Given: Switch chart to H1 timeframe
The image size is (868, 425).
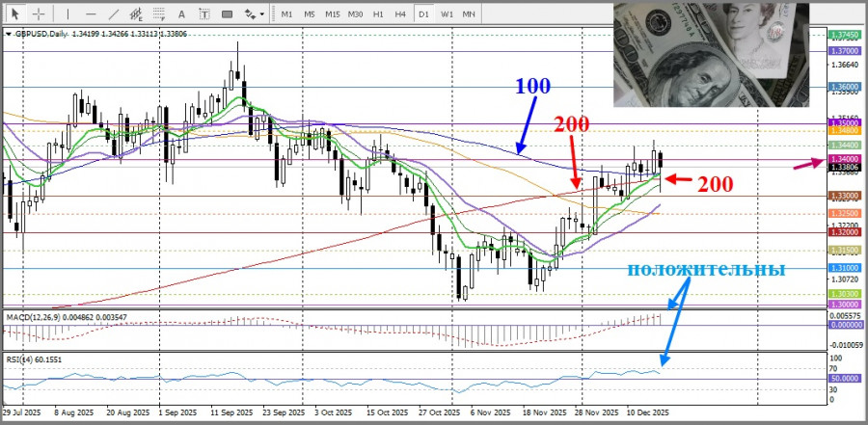Looking at the screenshot, I should (x=379, y=13).
